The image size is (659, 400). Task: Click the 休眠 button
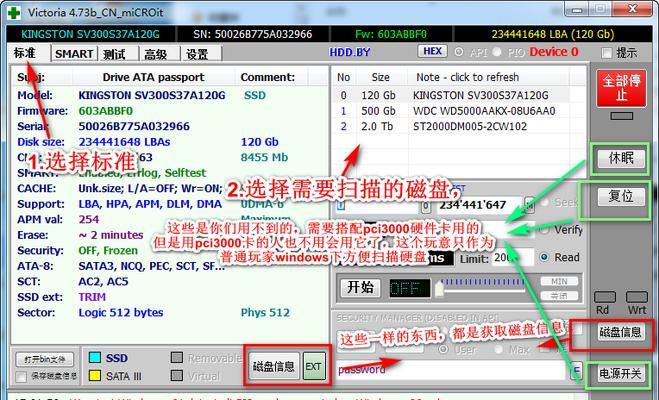click(x=621, y=158)
